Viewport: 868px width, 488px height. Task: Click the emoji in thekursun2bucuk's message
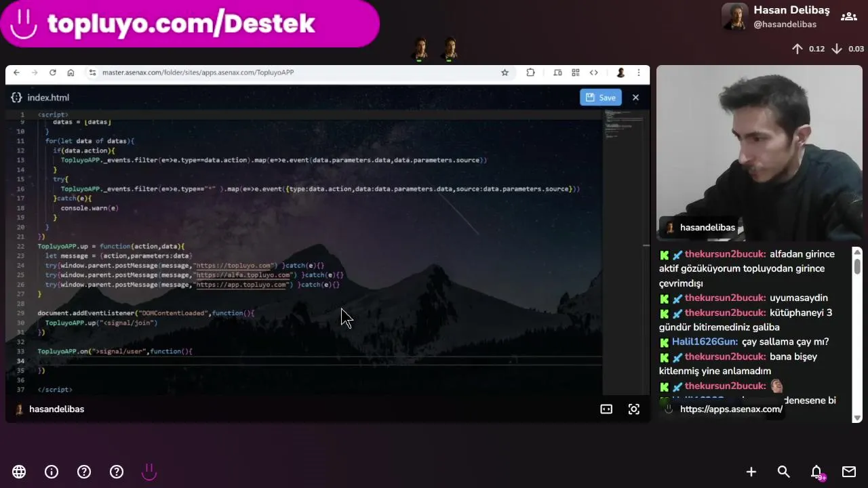coord(776,386)
